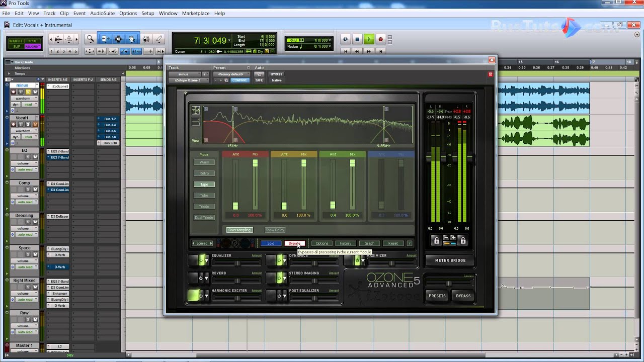This screenshot has height=362, width=644.
Task: Open the factory default preset dropdown
Action: coord(231,74)
